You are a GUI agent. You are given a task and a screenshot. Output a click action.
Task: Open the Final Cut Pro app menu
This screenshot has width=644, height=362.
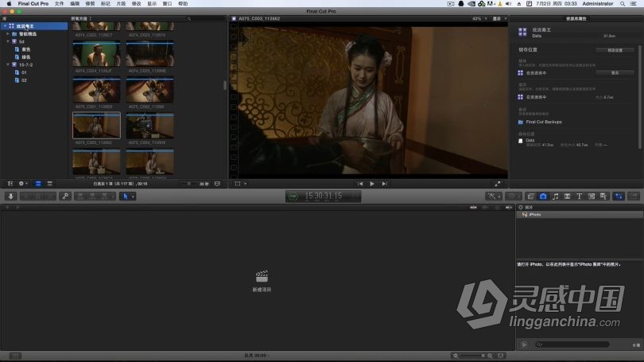[x=33, y=3]
